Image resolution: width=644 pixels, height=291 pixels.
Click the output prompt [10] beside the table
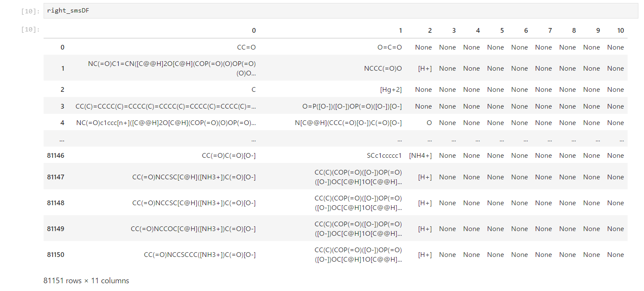coord(30,30)
